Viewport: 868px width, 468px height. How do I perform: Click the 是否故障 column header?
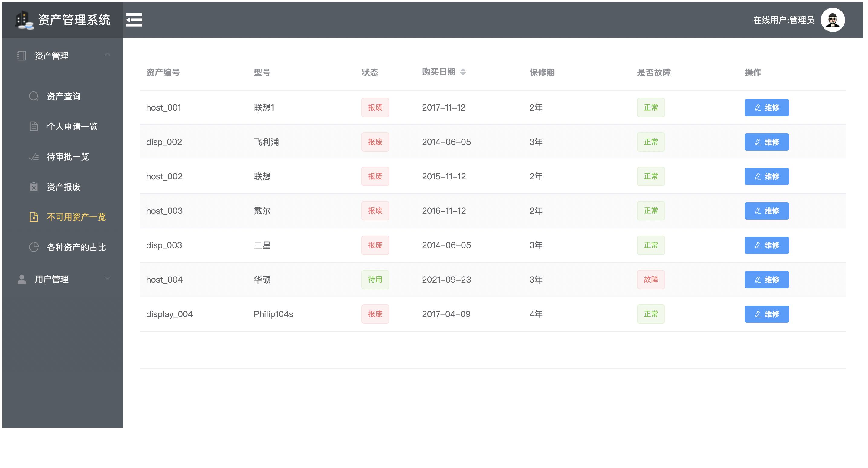[654, 72]
